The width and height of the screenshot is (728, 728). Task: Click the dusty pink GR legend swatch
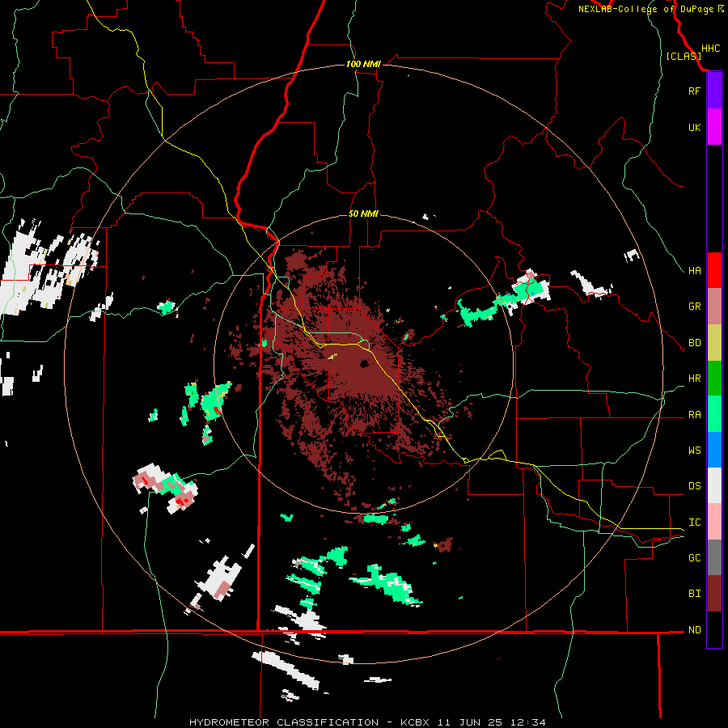point(714,307)
